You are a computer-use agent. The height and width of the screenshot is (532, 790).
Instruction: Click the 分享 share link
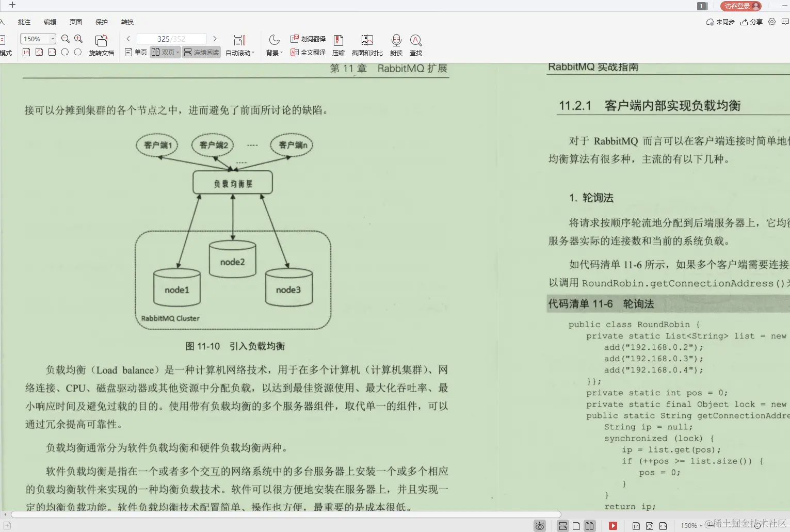click(751, 22)
